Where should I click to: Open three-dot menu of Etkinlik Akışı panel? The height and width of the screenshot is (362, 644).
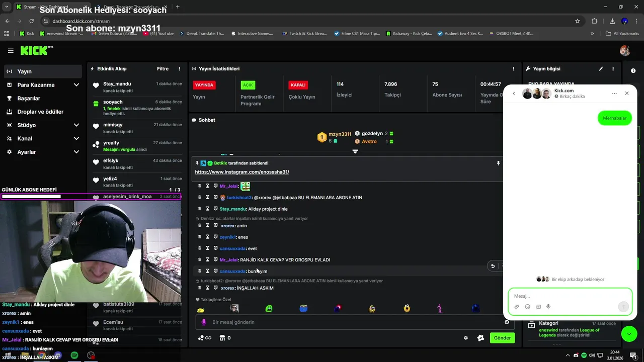click(180, 69)
